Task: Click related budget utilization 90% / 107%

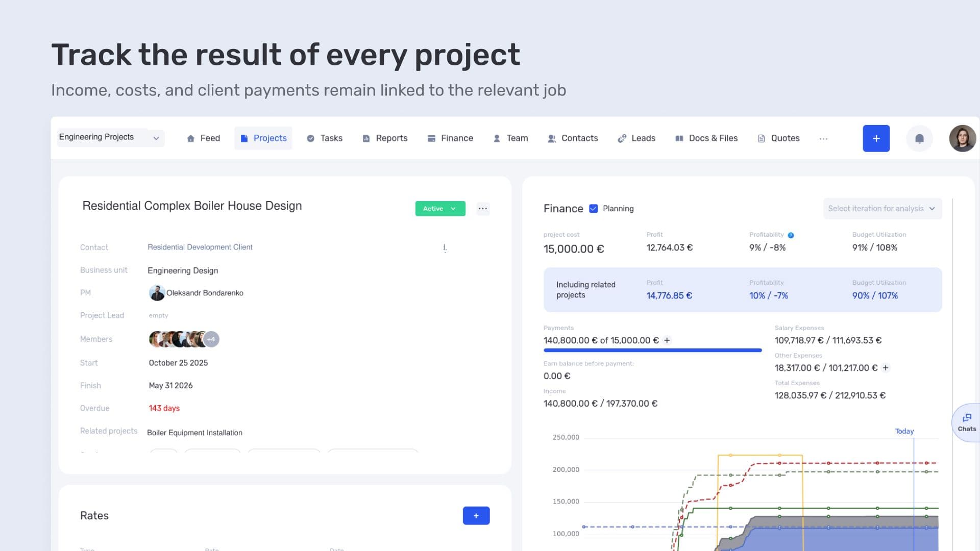Action: pyautogui.click(x=875, y=295)
